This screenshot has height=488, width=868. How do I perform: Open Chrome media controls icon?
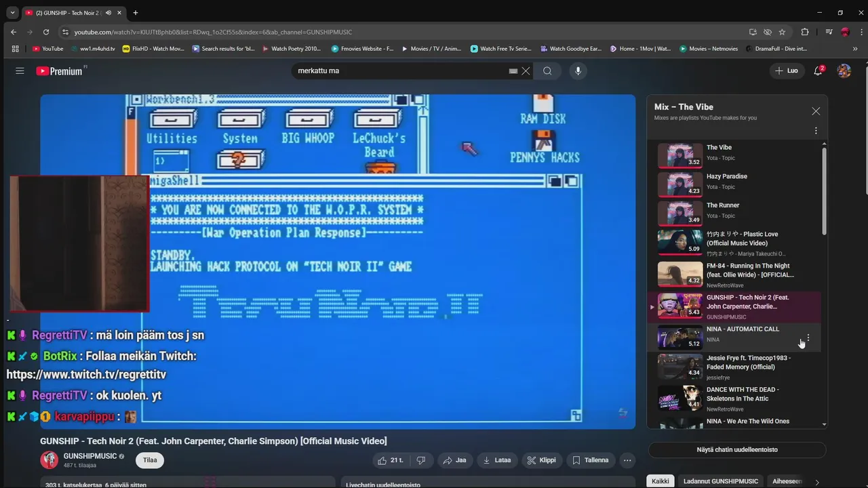point(829,32)
